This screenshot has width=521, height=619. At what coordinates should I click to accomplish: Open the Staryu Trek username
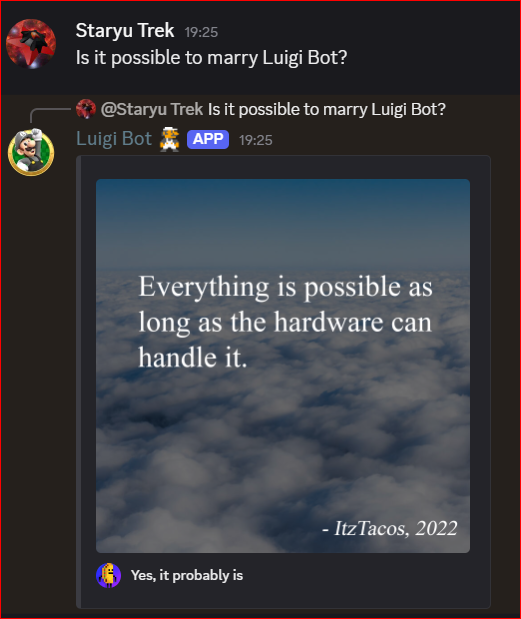point(125,30)
